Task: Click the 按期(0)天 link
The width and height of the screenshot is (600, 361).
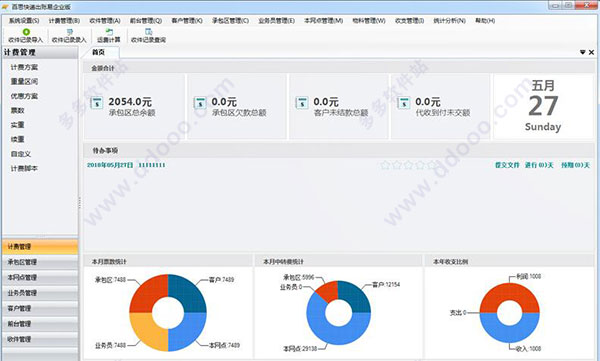Action: [x=576, y=165]
